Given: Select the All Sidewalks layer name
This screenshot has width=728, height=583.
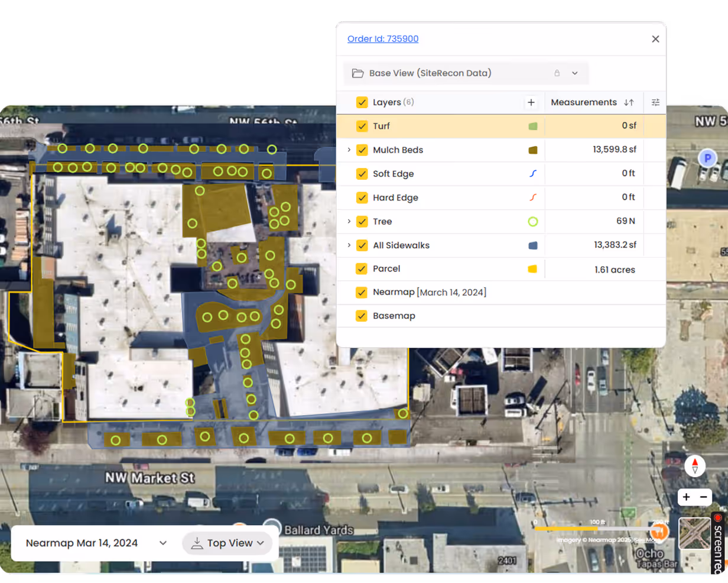Looking at the screenshot, I should (x=401, y=245).
